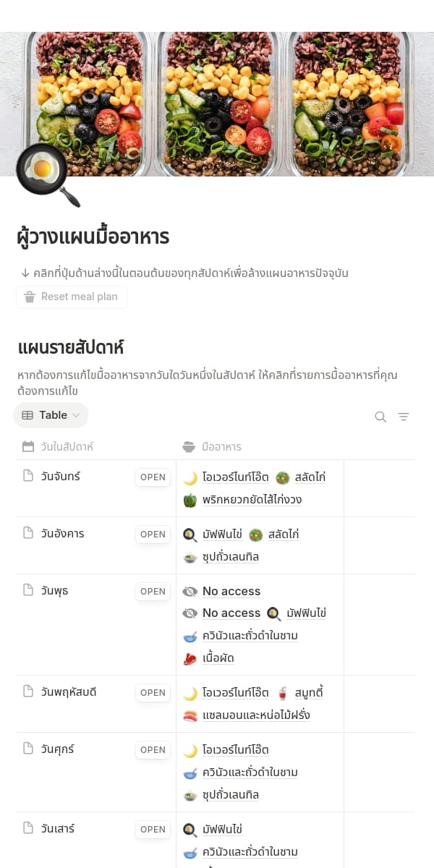Open the พริกหยวกยัดไส้ไก่งวง meal link
The image size is (434, 868).
point(252,500)
